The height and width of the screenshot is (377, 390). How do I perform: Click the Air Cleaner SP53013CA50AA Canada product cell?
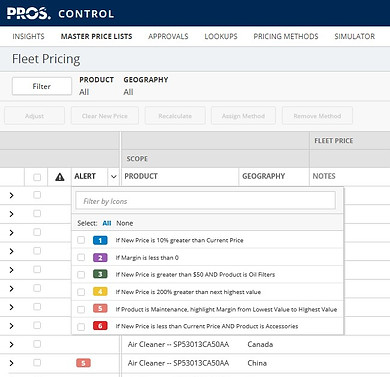tap(178, 344)
